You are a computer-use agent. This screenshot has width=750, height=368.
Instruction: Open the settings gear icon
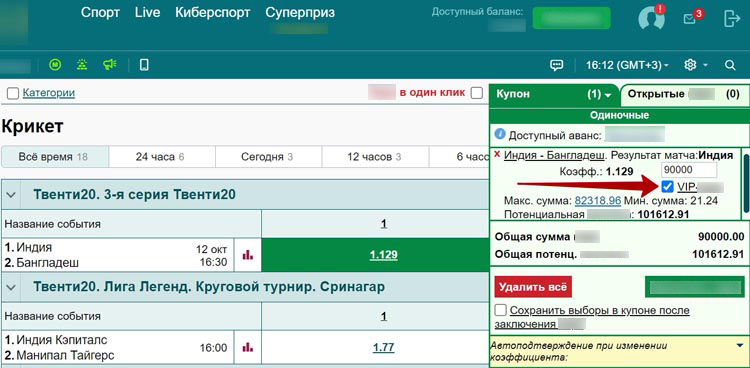pos(690,65)
